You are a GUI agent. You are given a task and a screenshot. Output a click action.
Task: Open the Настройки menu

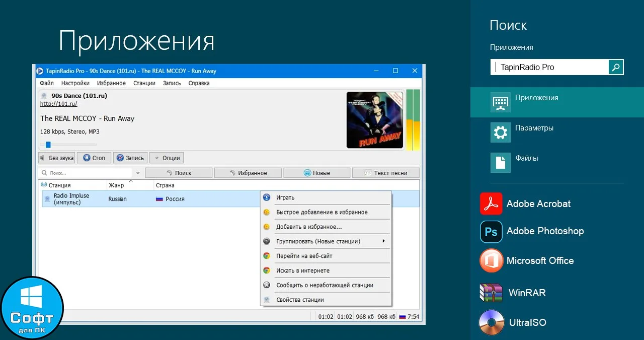pyautogui.click(x=75, y=83)
